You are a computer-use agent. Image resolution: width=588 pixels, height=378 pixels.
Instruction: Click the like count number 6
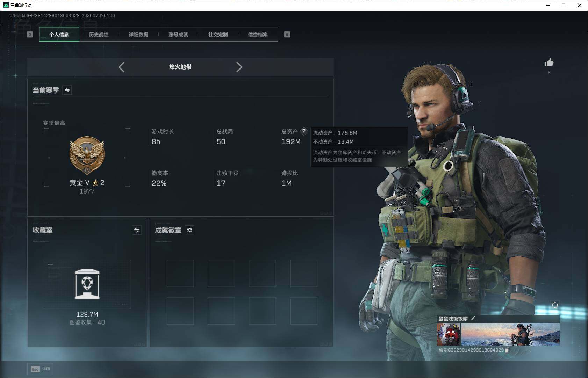pos(549,73)
